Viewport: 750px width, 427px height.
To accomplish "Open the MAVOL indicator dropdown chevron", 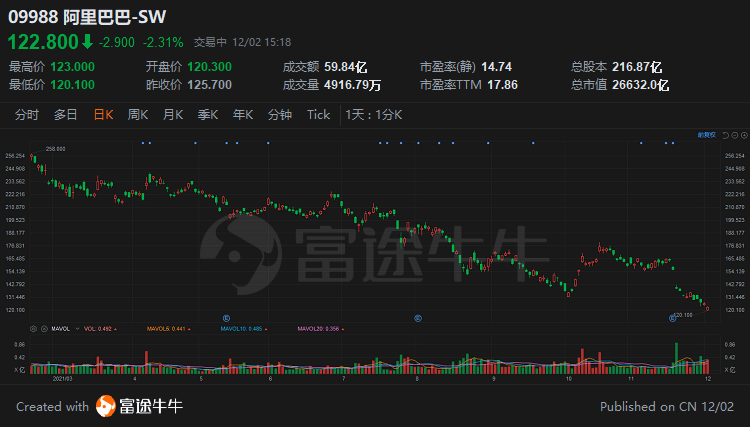I will coord(77,329).
